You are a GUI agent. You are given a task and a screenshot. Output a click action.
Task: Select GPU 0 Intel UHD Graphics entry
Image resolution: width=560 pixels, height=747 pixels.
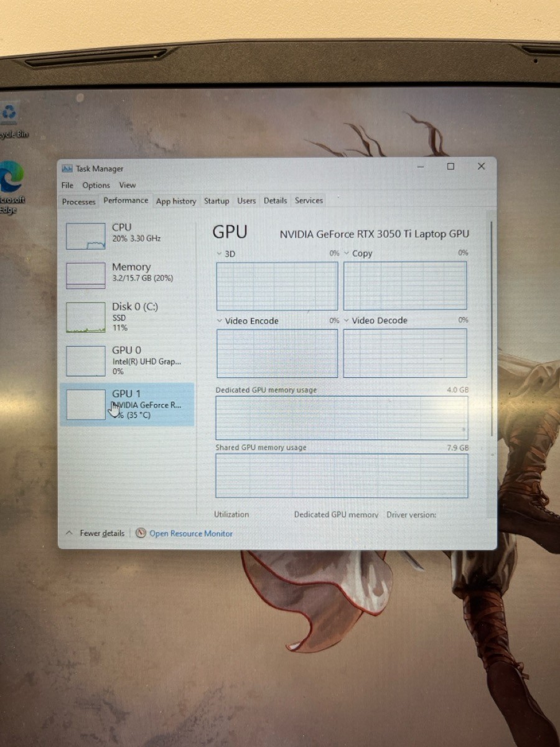128,360
